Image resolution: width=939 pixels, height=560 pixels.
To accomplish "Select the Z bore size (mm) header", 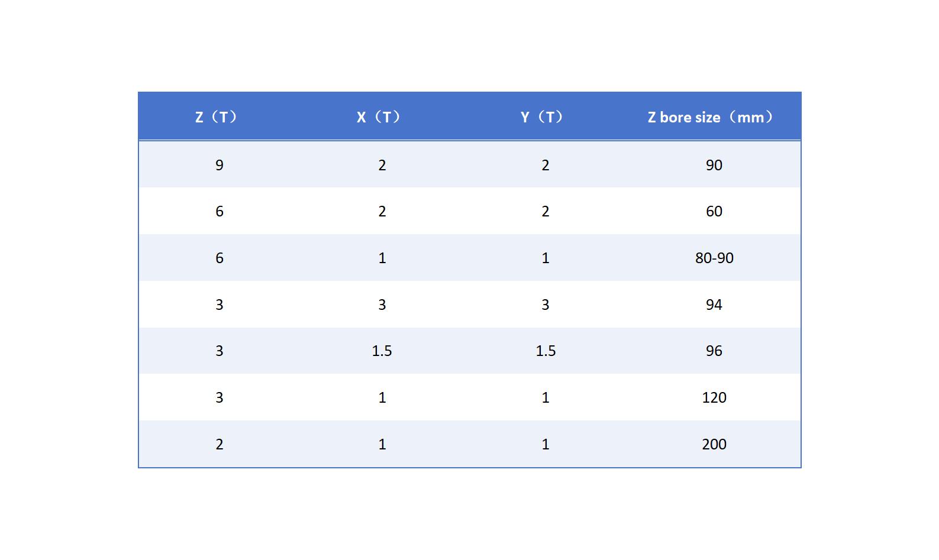I will (x=712, y=117).
